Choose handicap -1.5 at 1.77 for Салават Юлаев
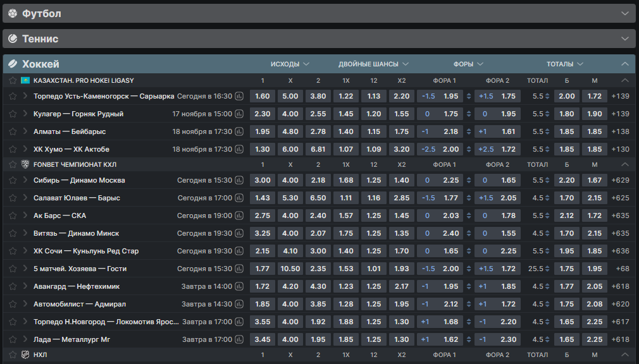Viewport: 639px width, 364px height. [440, 198]
